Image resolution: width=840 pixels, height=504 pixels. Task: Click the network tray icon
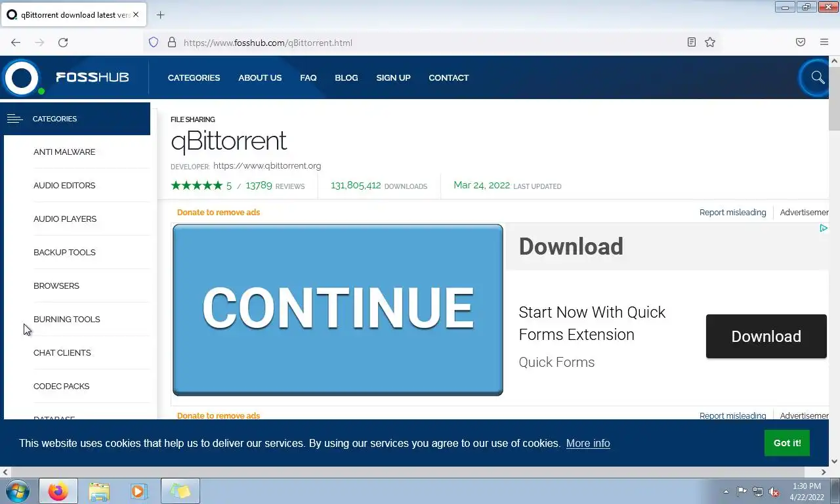click(758, 492)
